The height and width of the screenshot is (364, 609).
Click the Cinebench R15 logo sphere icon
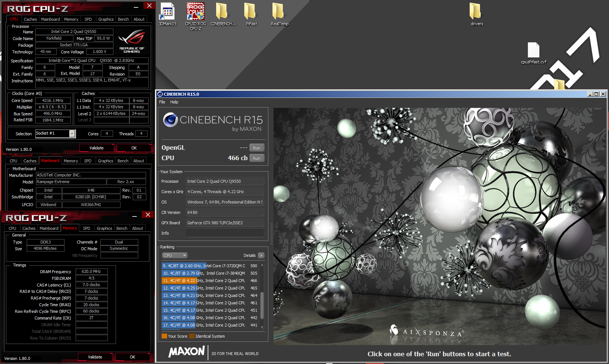tap(171, 120)
